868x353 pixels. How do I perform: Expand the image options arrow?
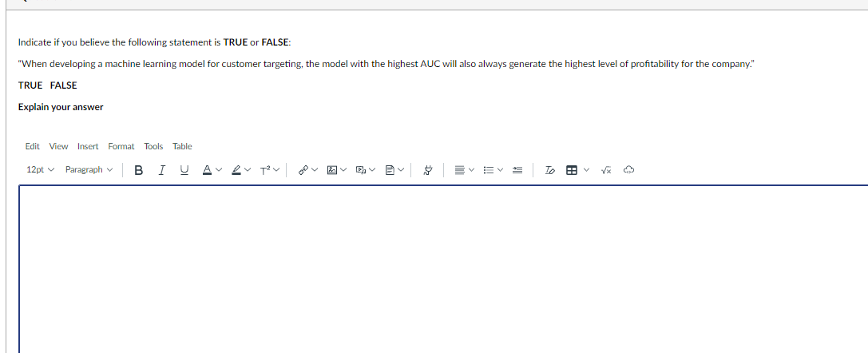tap(343, 170)
